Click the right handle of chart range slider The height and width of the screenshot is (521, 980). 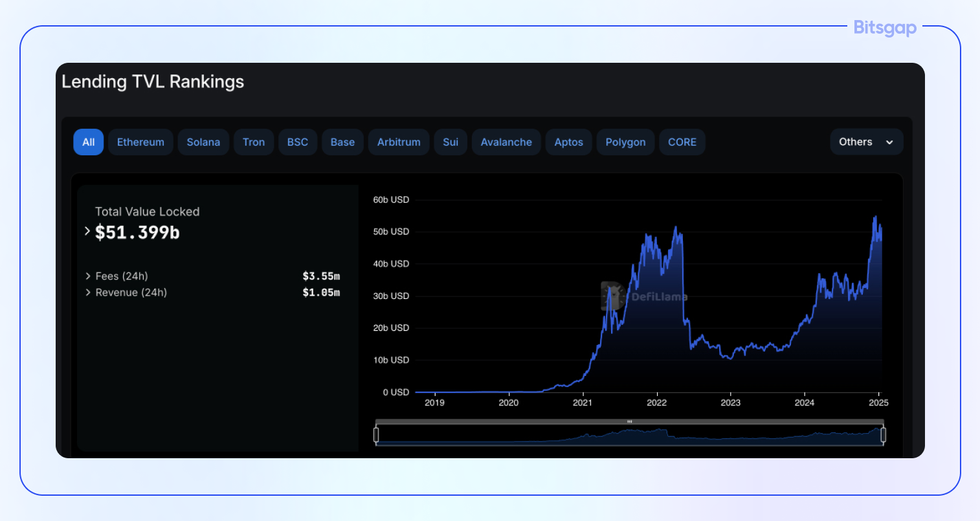[x=883, y=435]
